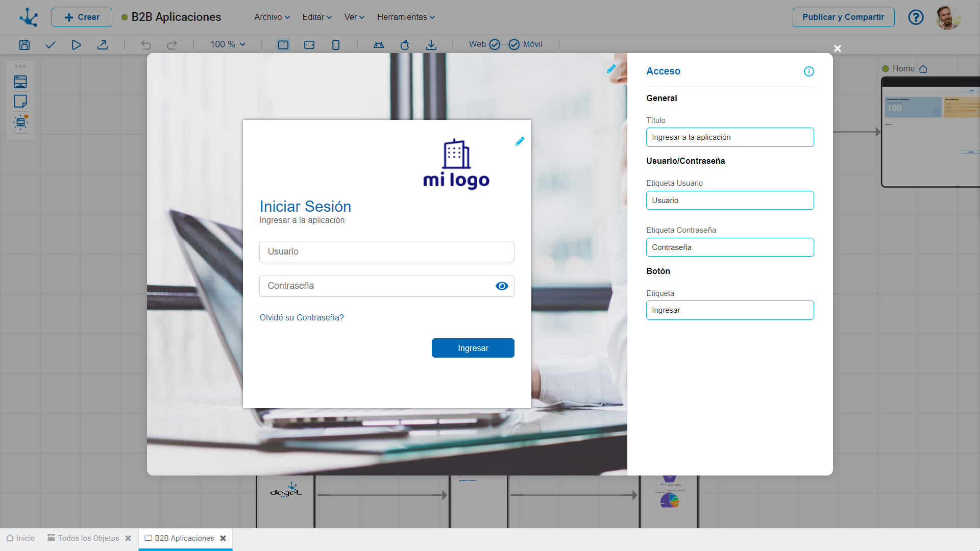Click the Olvidó su Contraseña? link
The image size is (980, 551).
click(302, 317)
